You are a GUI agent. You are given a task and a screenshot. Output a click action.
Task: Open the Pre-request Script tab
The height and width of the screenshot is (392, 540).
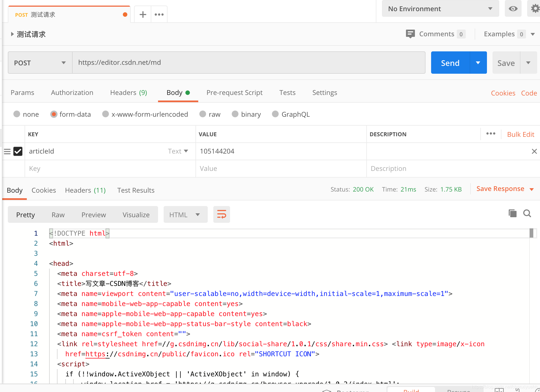point(235,92)
